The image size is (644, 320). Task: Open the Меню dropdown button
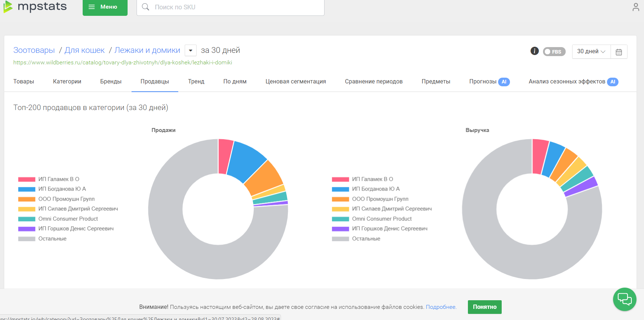105,7
